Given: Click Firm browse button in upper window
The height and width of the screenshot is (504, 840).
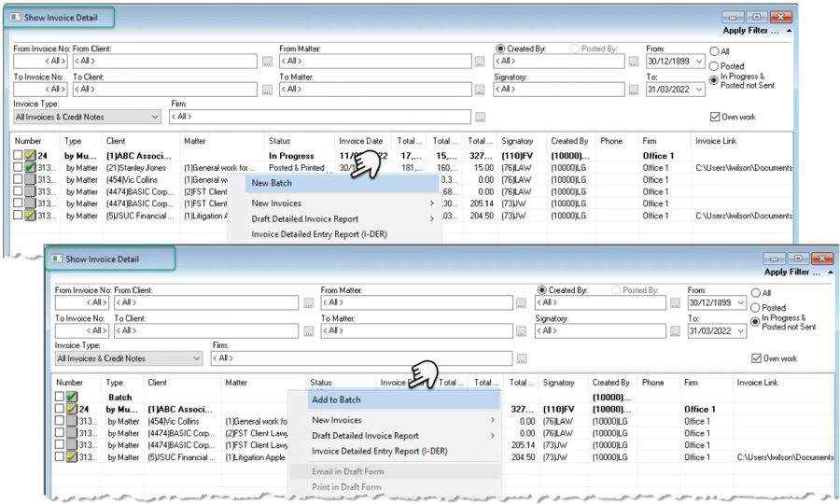Looking at the screenshot, I should pyautogui.click(x=481, y=117).
